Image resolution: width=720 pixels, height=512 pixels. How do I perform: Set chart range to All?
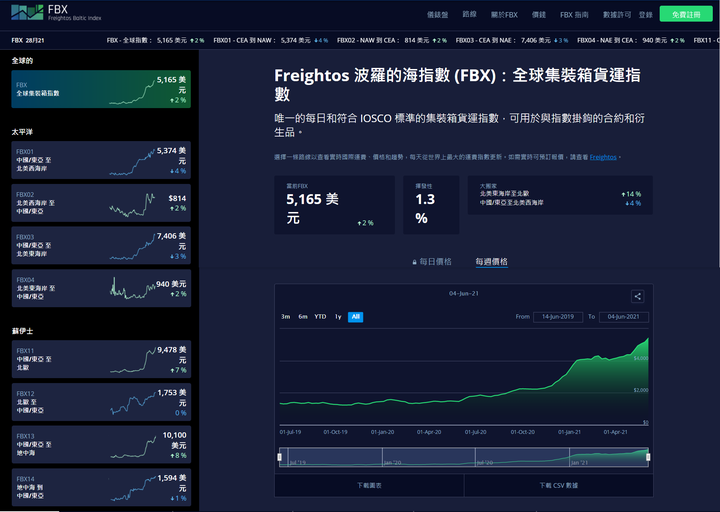(355, 317)
